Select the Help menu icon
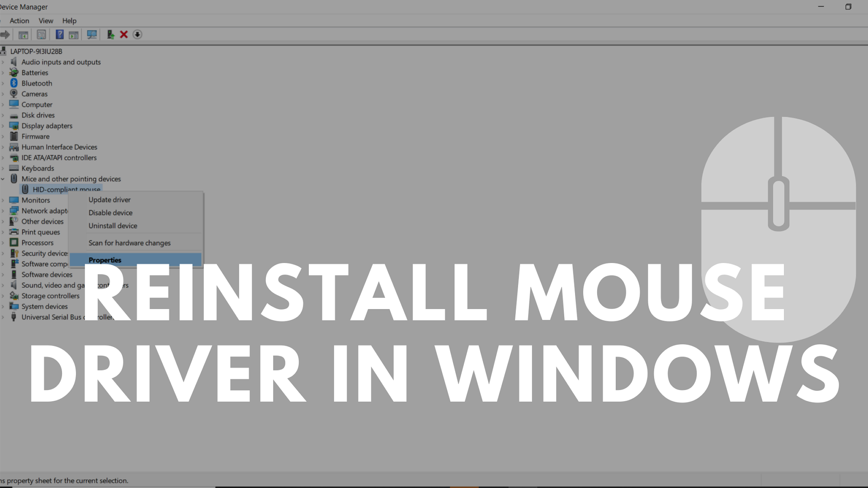This screenshot has height=488, width=868. pos(69,20)
